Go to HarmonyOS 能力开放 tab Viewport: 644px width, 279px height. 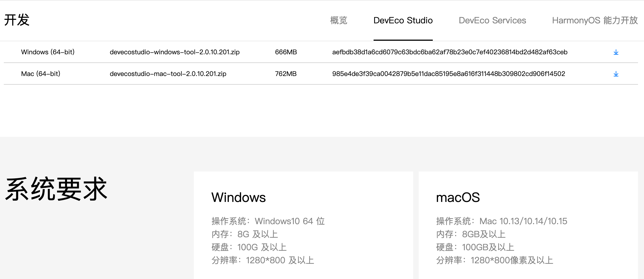tap(595, 20)
